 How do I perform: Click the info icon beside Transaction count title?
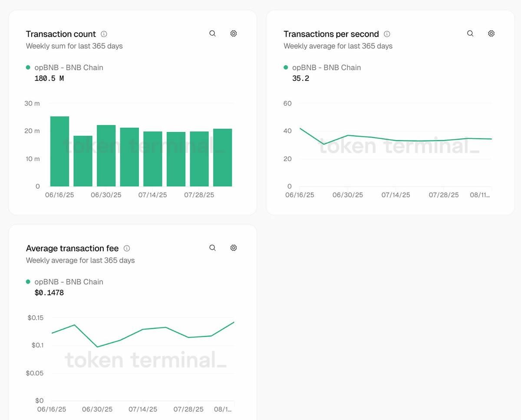click(104, 34)
